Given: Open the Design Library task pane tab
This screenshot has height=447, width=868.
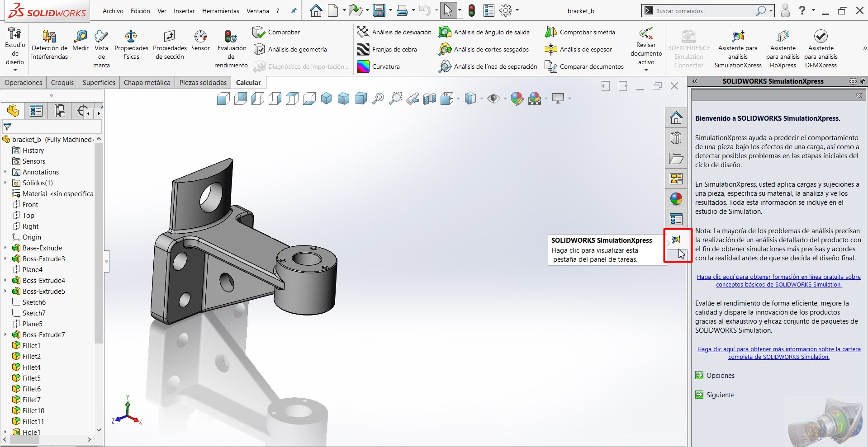Looking at the screenshot, I should coord(676,138).
